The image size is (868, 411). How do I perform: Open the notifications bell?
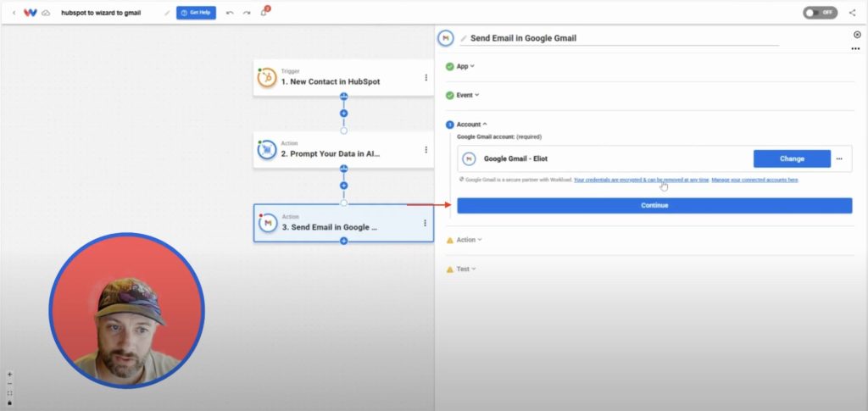[x=264, y=12]
